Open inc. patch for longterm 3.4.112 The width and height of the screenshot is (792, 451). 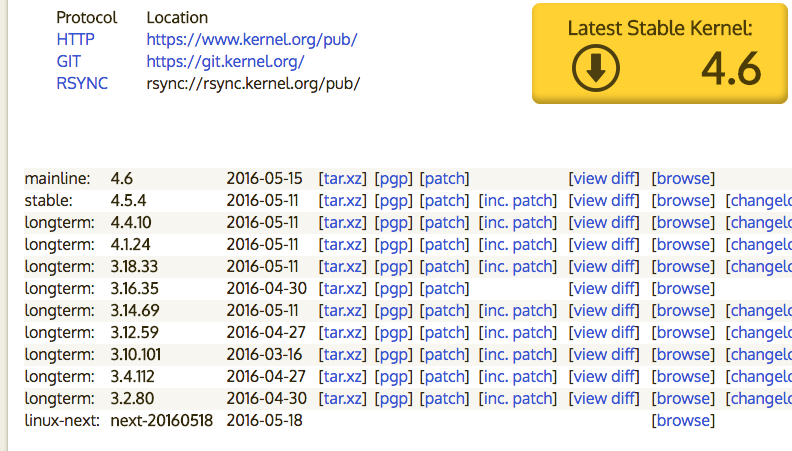[518, 376]
